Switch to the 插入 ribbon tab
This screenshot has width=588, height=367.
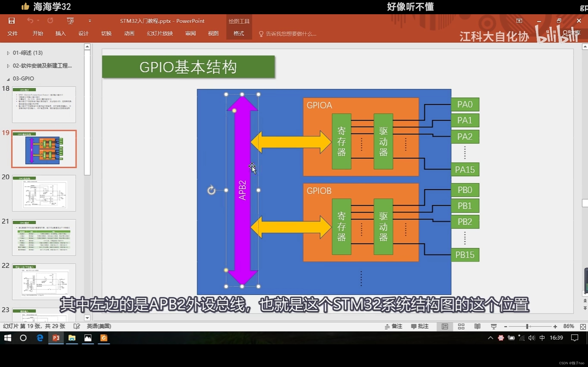coord(60,34)
